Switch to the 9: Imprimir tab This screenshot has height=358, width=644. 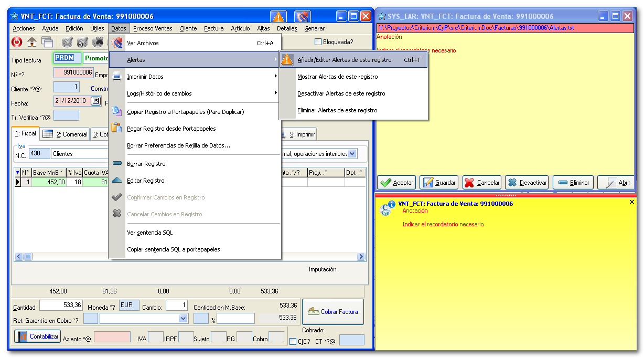coord(299,134)
